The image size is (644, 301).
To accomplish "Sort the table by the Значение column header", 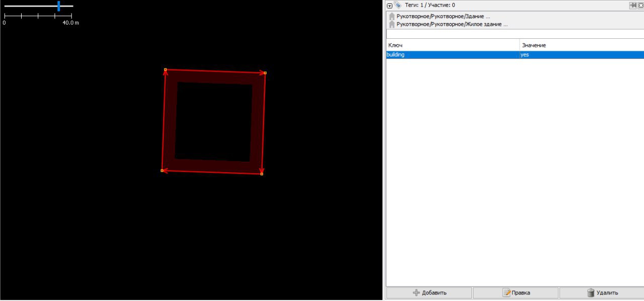I will 582,45.
